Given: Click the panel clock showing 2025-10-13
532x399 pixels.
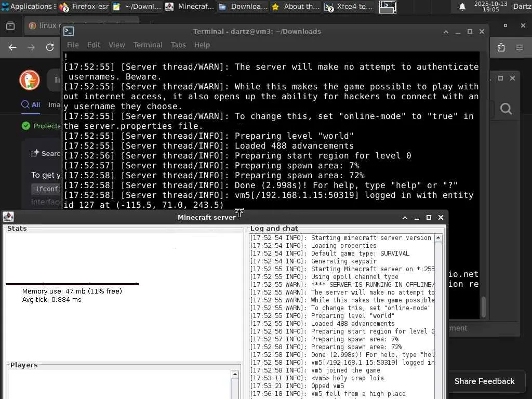Looking at the screenshot, I should coord(490,6).
